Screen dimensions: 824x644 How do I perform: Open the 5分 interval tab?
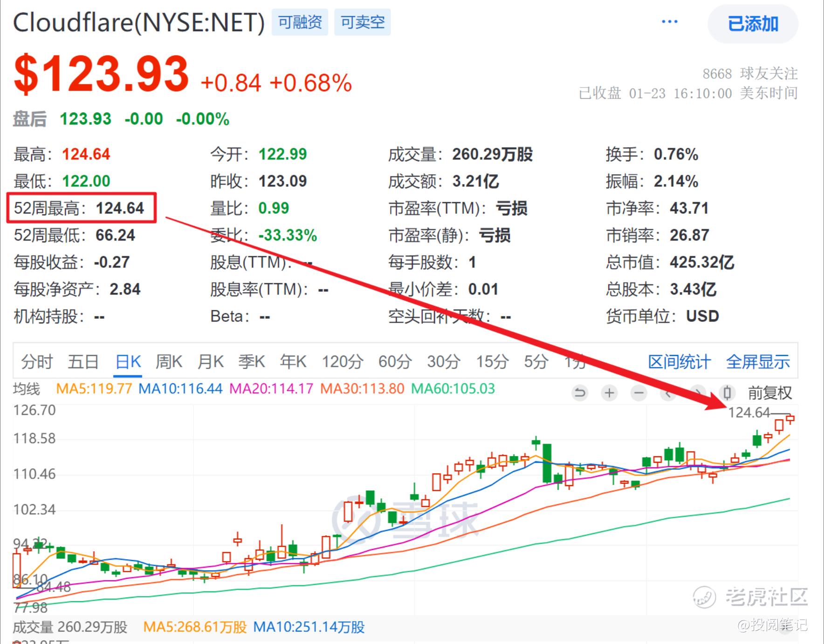pyautogui.click(x=536, y=362)
